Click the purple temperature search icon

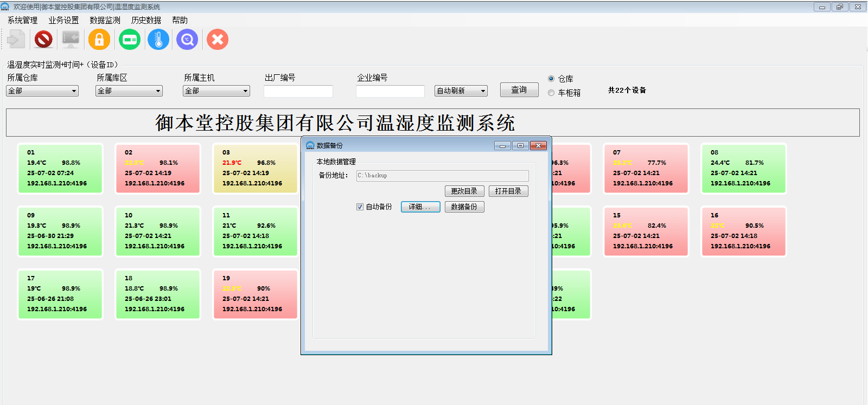[187, 40]
